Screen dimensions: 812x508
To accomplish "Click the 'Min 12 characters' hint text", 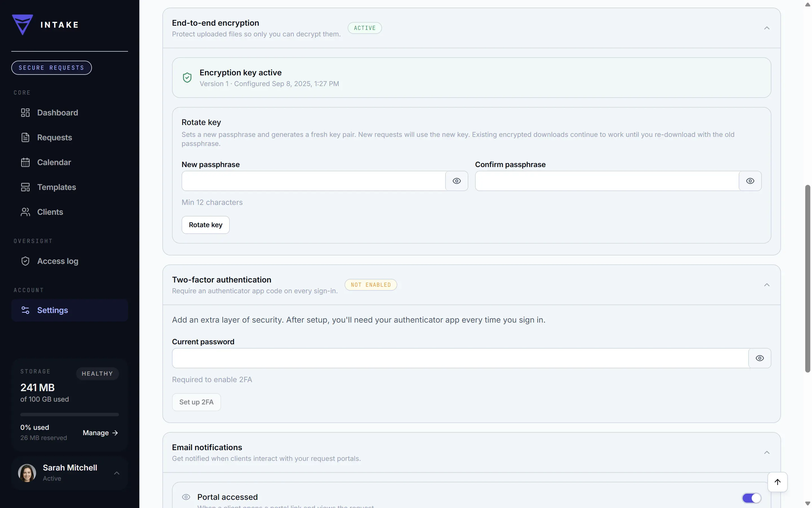I will [x=212, y=202].
